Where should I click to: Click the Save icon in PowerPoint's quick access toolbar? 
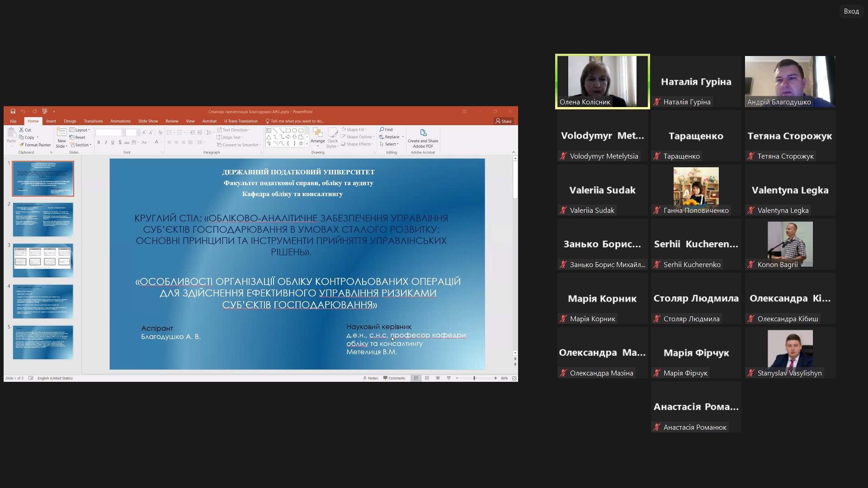click(x=13, y=111)
